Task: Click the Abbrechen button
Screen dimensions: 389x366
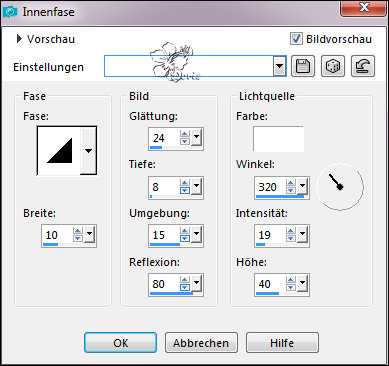Action: pyautogui.click(x=201, y=343)
